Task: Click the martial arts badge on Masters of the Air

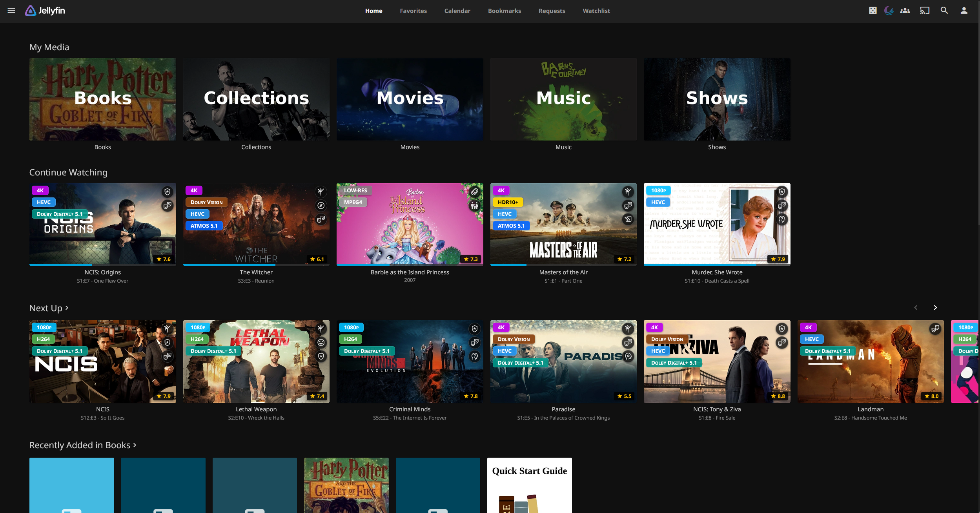Action: coord(628,192)
